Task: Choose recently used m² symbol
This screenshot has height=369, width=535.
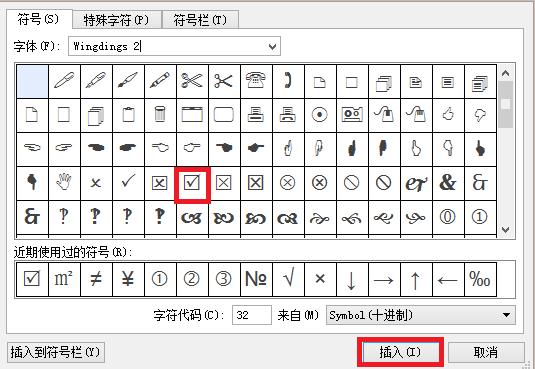Action: pyautogui.click(x=64, y=279)
